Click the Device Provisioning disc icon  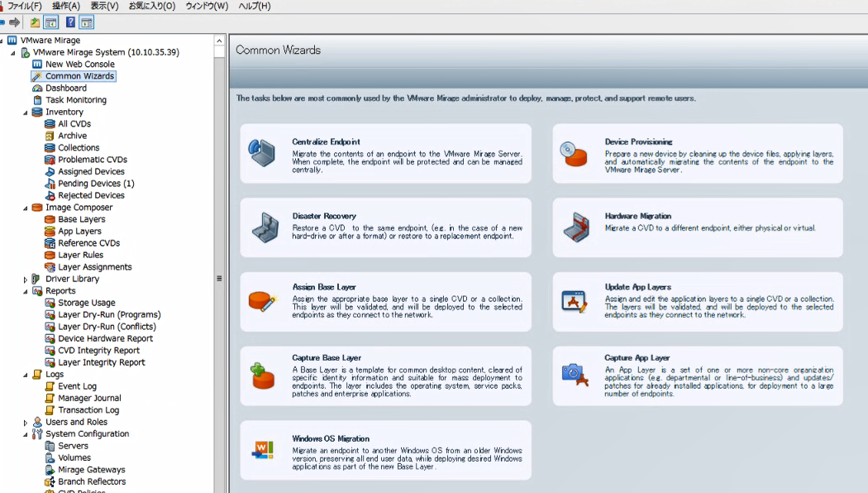[x=573, y=153]
